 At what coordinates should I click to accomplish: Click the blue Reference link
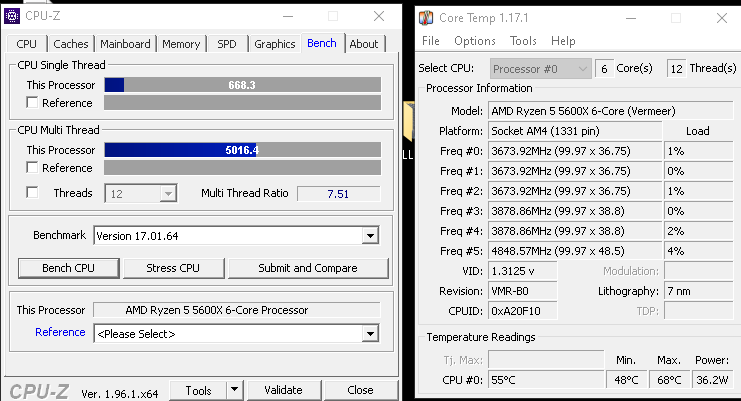coord(60,332)
